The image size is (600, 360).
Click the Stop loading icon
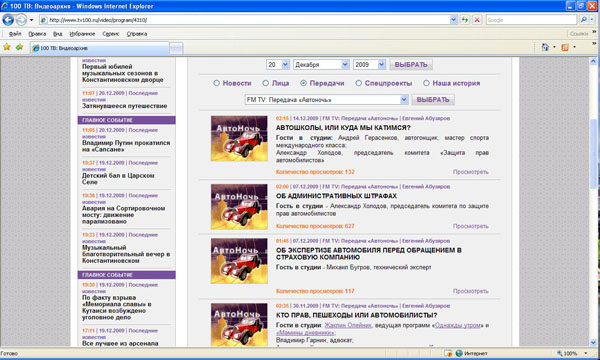pyautogui.click(x=477, y=20)
